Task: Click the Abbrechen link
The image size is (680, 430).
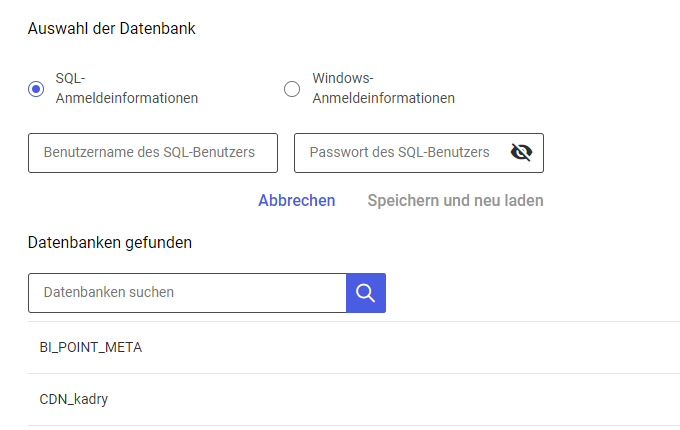Action: coord(297,201)
